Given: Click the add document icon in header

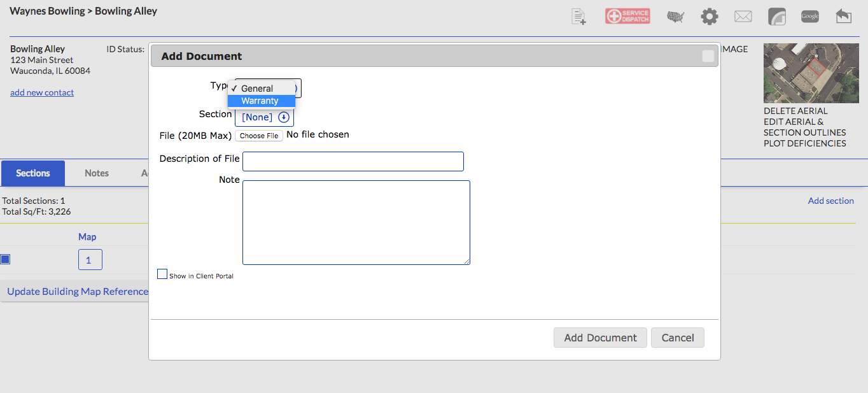Looking at the screenshot, I should click(578, 17).
